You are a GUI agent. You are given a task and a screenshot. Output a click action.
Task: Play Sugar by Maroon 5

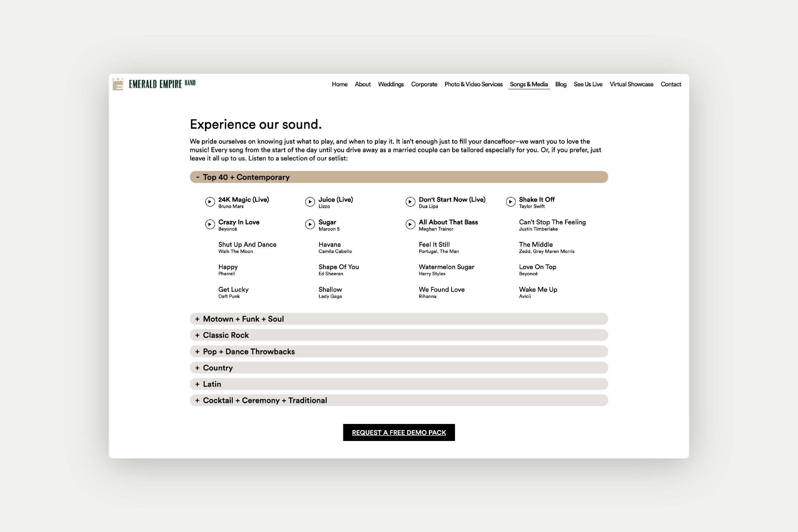point(310,224)
